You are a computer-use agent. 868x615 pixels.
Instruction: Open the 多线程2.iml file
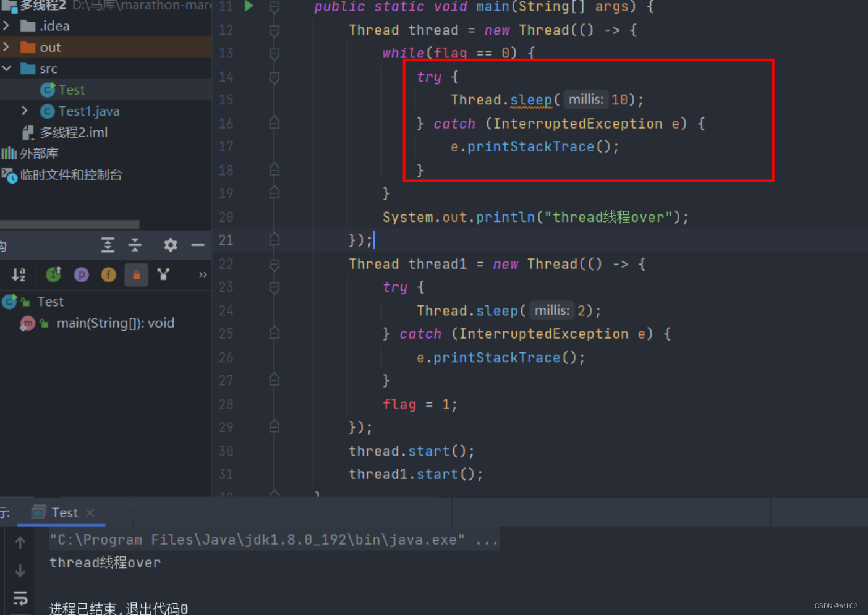[x=74, y=132]
